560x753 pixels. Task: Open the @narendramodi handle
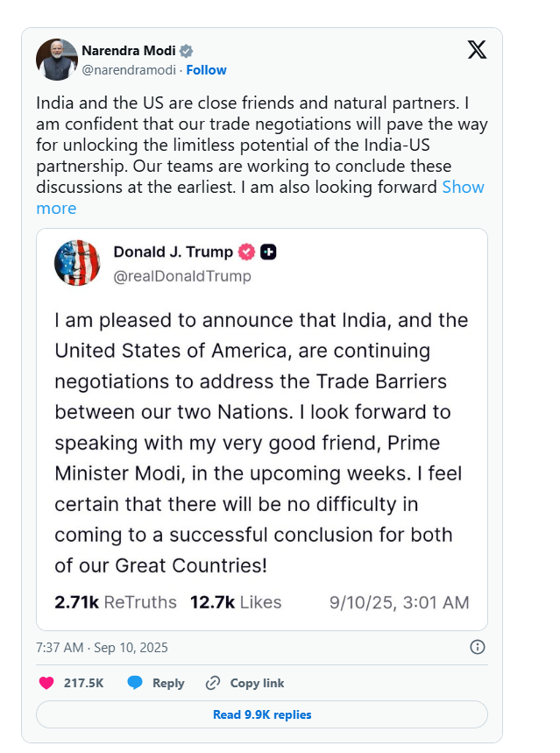point(129,70)
